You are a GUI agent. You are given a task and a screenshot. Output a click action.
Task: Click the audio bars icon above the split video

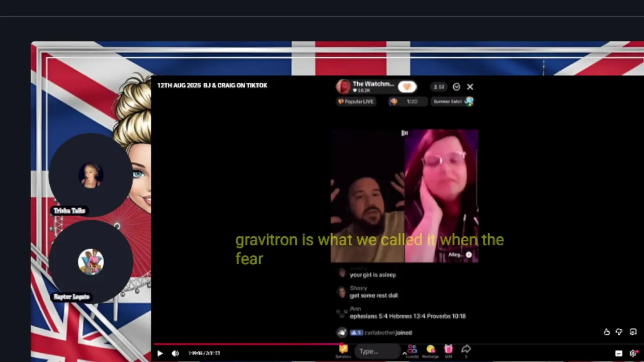coord(405,133)
